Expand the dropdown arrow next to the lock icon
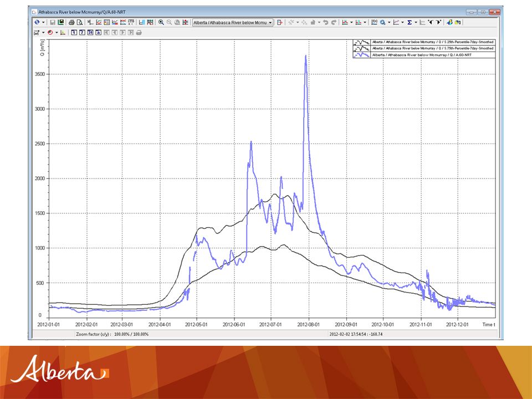The height and width of the screenshot is (399, 532). [319, 22]
